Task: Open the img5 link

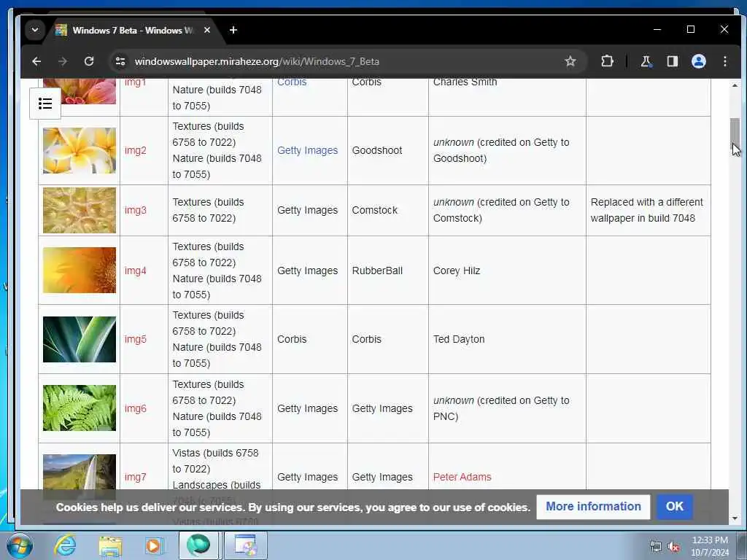Action: click(135, 340)
